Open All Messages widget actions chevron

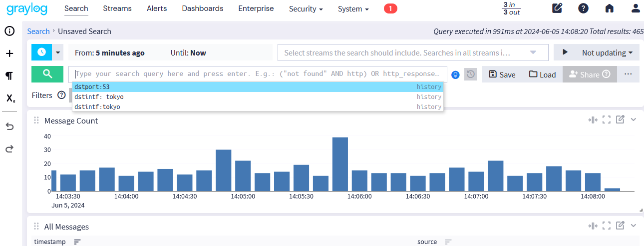pyautogui.click(x=634, y=225)
